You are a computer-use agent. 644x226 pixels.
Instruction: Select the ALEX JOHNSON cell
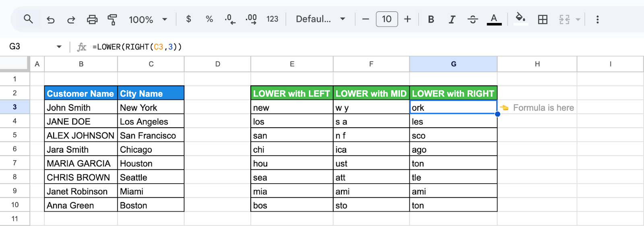click(81, 135)
